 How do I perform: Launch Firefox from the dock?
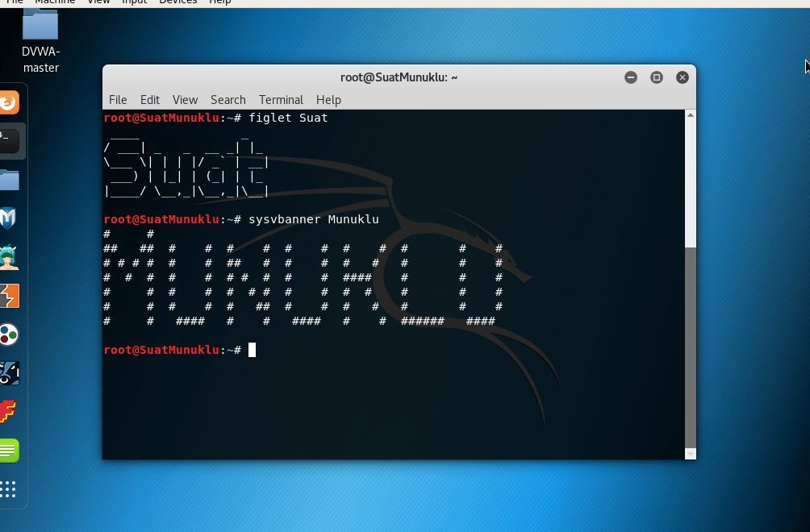9,102
